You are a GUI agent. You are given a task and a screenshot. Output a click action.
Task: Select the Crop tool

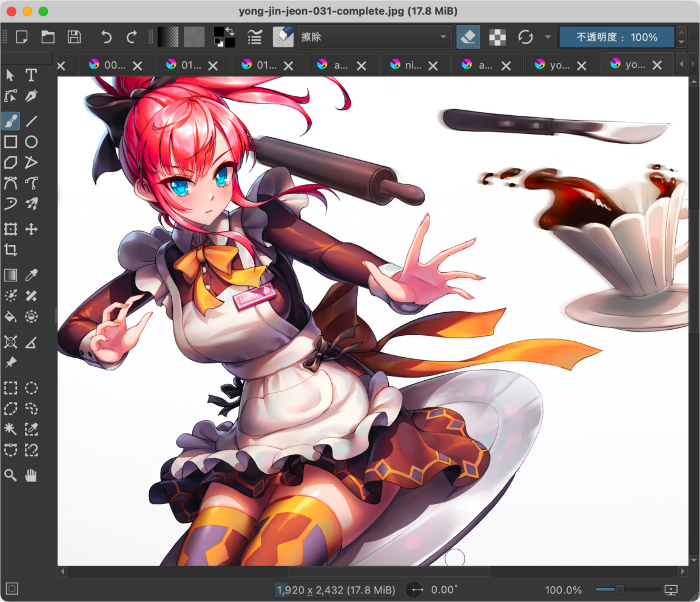(x=10, y=250)
